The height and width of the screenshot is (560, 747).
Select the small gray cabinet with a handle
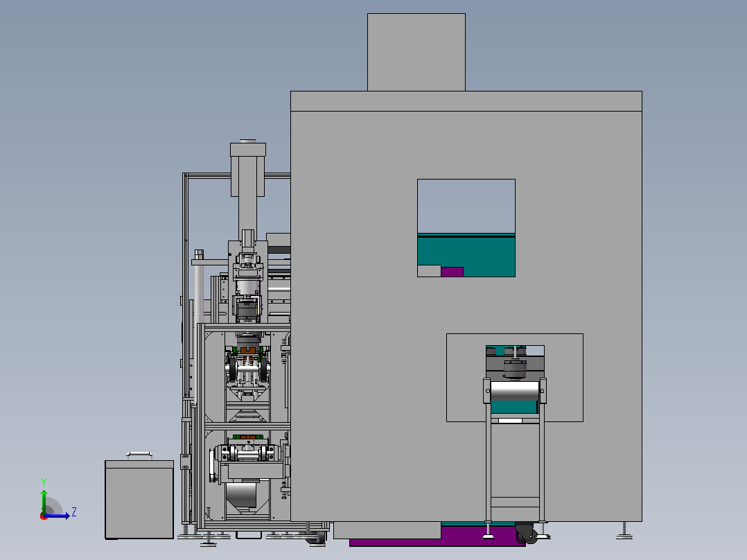click(139, 500)
